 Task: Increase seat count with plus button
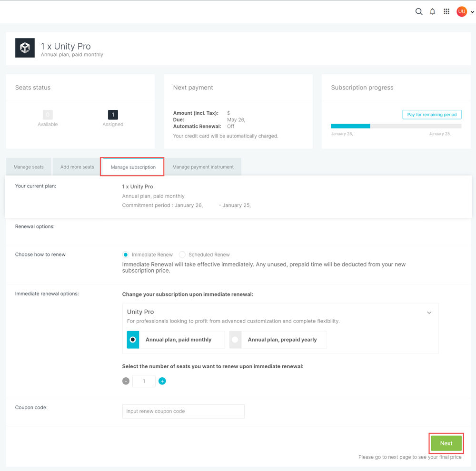coord(162,381)
